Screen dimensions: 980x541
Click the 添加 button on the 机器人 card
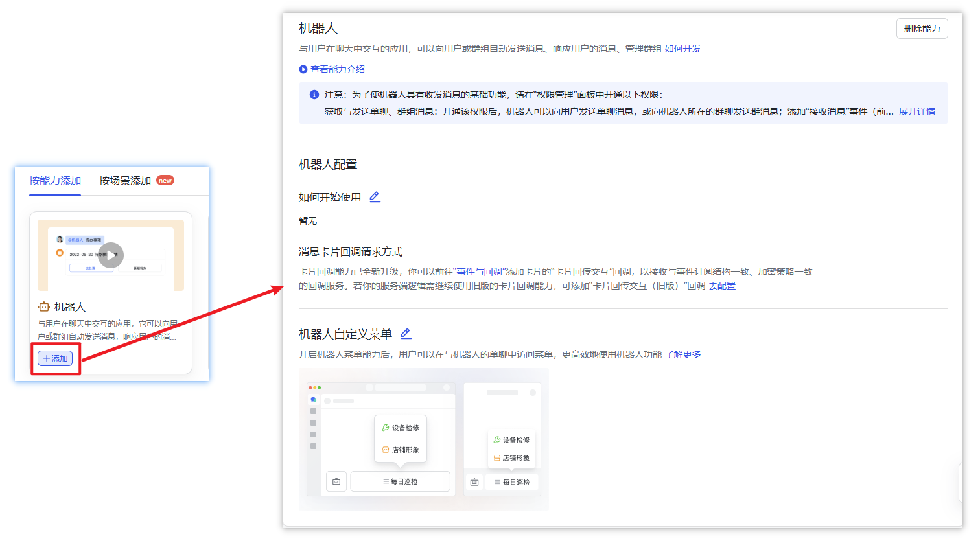click(55, 358)
